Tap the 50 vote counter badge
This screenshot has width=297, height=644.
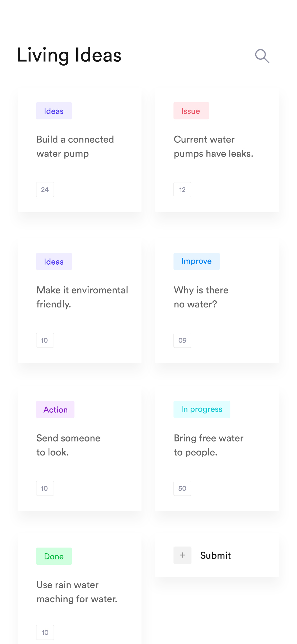tap(182, 488)
